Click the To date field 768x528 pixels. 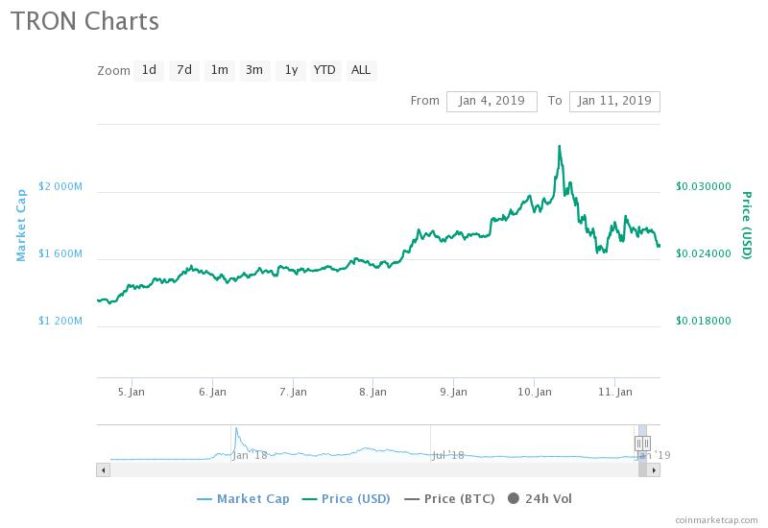pyautogui.click(x=614, y=101)
